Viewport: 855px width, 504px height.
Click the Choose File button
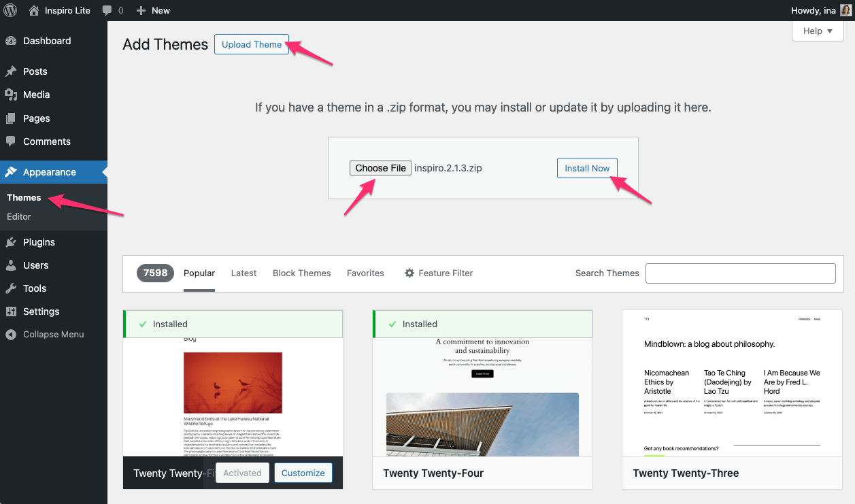380,168
